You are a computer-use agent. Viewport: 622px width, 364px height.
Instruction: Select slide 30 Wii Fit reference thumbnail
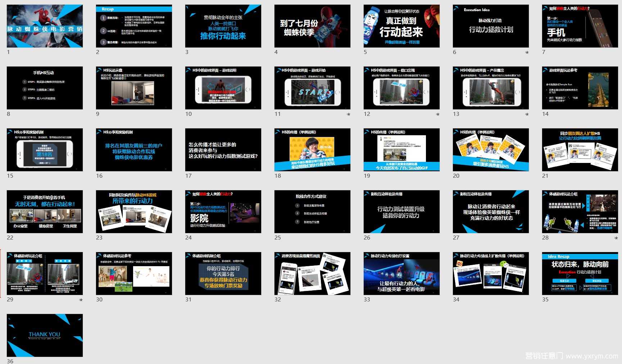(x=134, y=273)
